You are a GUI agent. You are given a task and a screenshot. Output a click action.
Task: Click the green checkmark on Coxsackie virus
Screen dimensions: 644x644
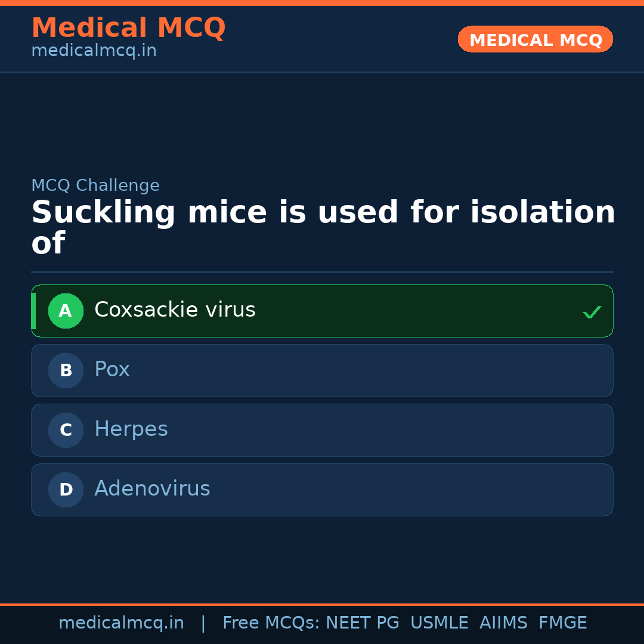[x=592, y=312]
